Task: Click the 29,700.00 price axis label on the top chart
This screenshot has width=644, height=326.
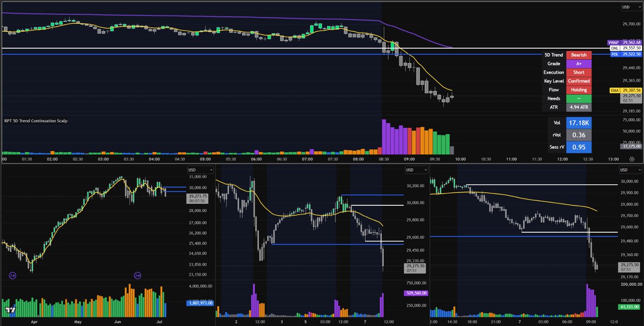Action: tap(631, 24)
